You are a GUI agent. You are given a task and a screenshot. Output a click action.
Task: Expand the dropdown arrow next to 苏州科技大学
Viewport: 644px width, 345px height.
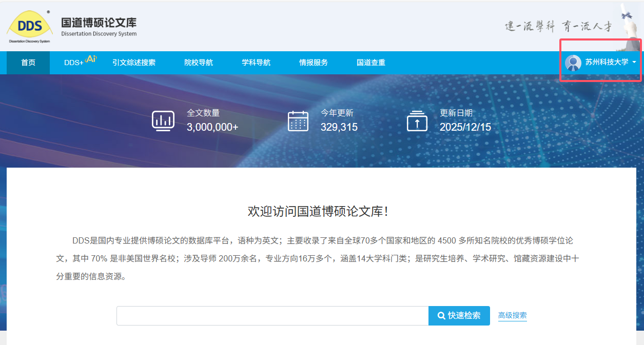pos(635,63)
